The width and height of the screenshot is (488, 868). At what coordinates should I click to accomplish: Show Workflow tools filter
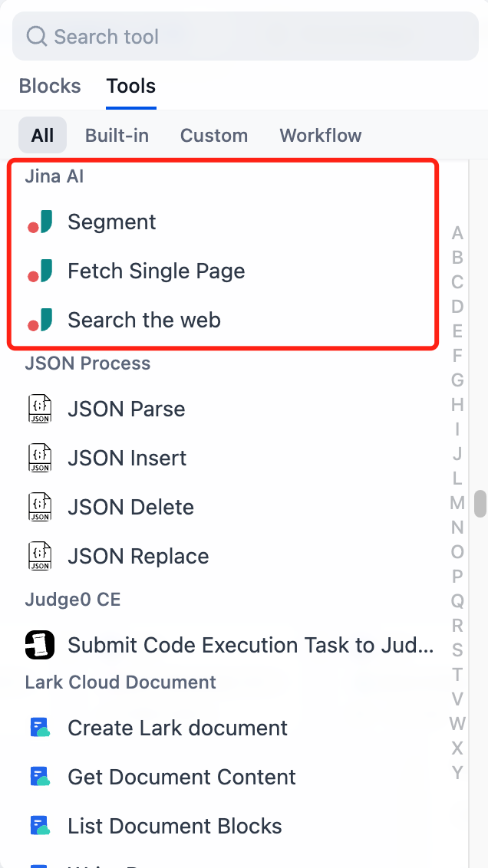click(x=321, y=136)
